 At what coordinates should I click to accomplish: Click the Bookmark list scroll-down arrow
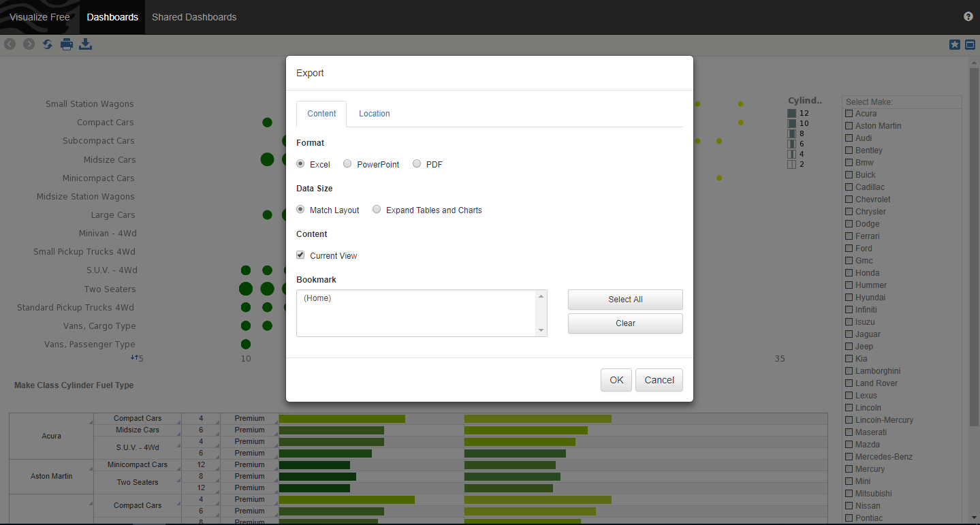[x=541, y=331]
